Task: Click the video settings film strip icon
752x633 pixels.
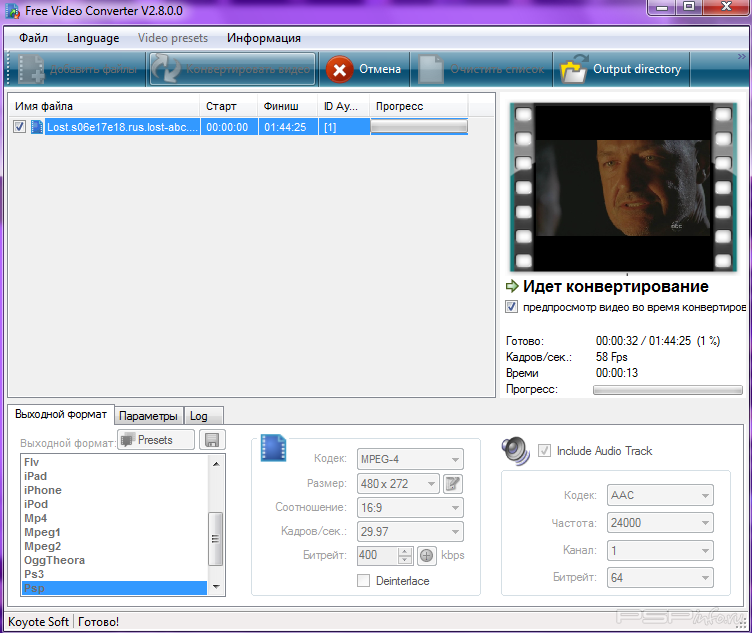Action: coord(273,448)
